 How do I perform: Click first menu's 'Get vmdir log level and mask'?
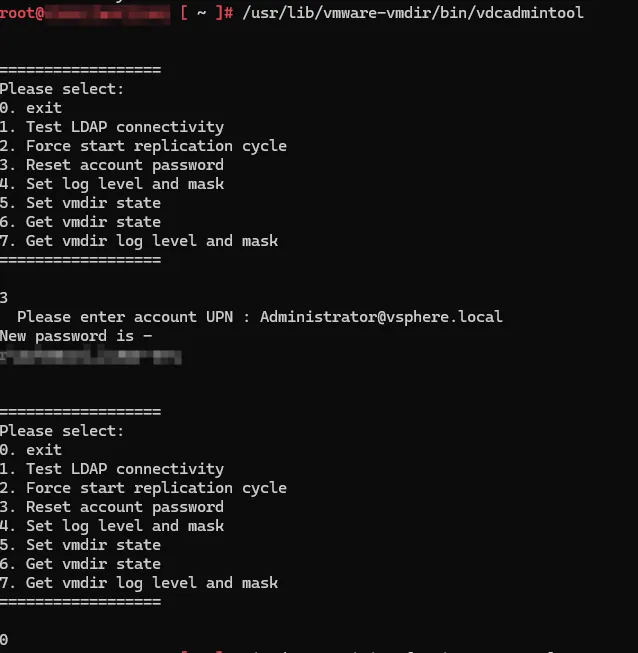139,241
